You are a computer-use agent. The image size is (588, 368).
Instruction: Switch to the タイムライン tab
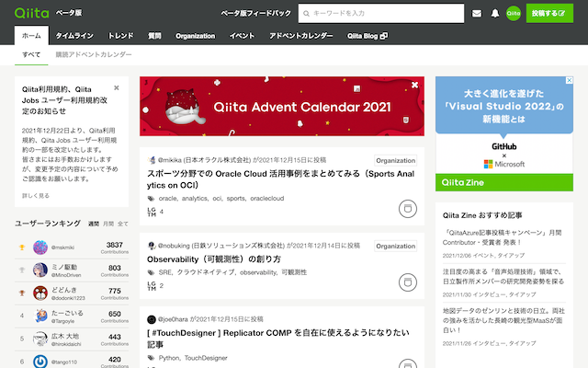click(74, 36)
